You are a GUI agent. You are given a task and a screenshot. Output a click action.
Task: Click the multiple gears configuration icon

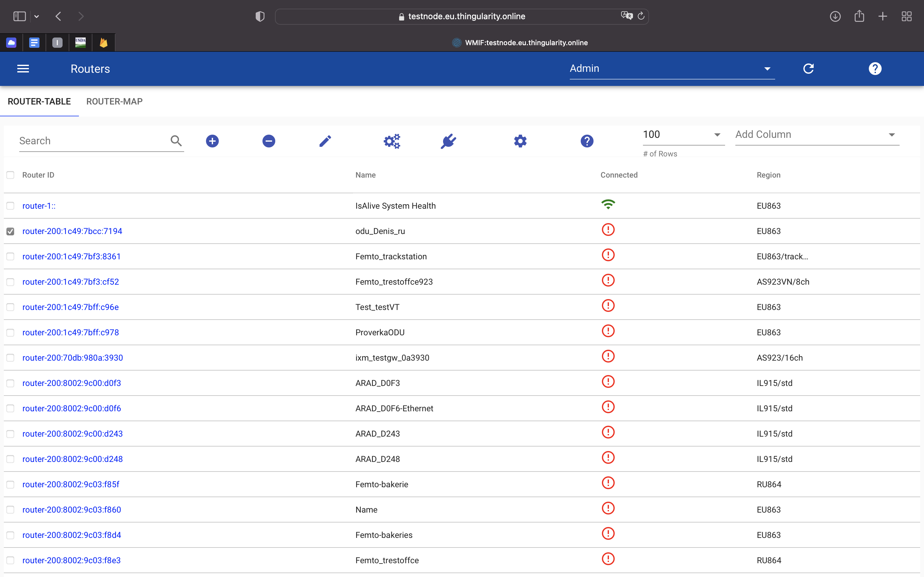[392, 141]
